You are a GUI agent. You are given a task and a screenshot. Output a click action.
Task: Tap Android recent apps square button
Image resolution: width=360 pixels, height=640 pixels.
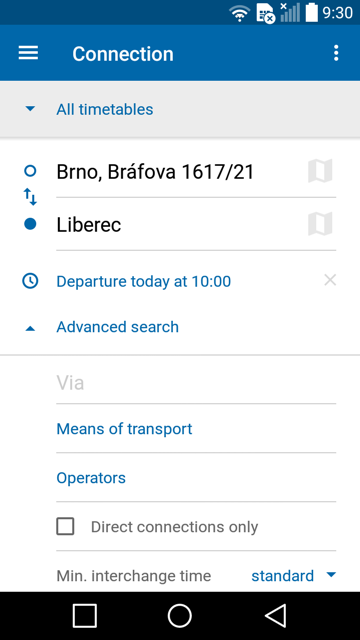[x=84, y=616]
